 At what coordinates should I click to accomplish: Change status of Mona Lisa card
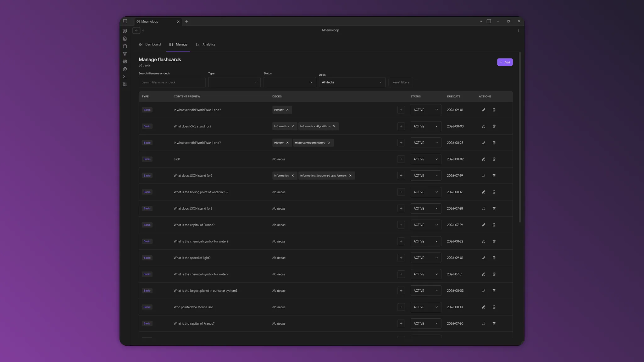pyautogui.click(x=426, y=307)
